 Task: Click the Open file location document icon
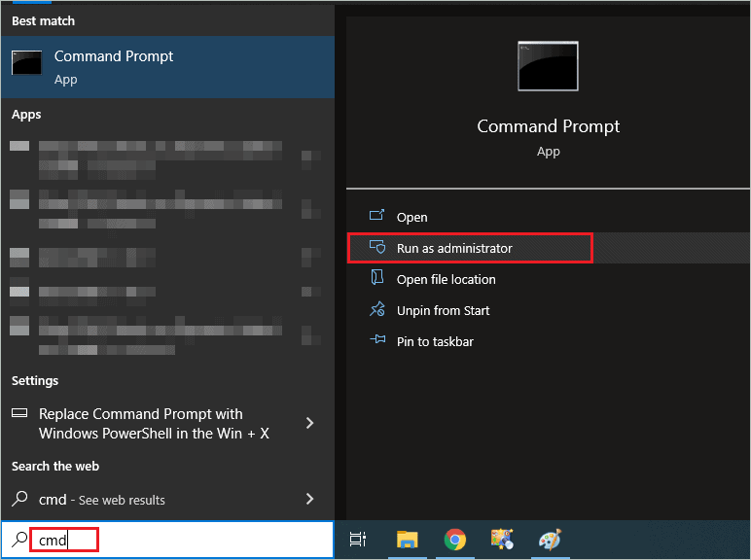pyautogui.click(x=377, y=279)
